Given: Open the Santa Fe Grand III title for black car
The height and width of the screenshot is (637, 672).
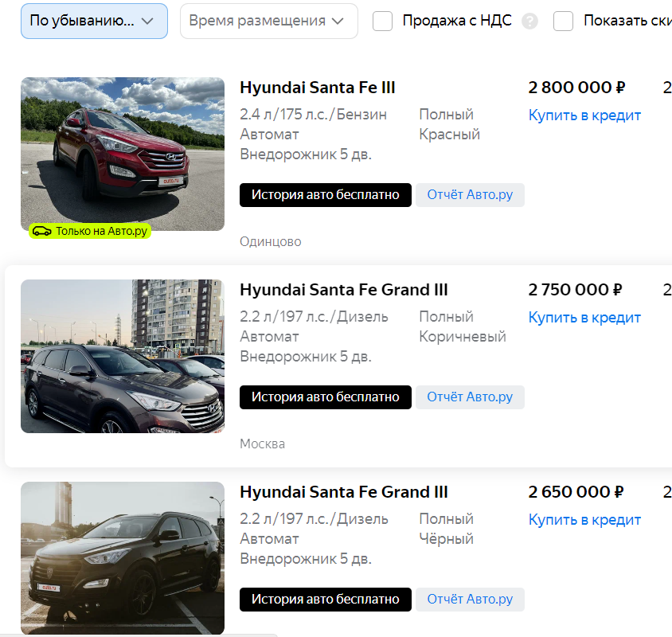Looking at the screenshot, I should point(344,492).
